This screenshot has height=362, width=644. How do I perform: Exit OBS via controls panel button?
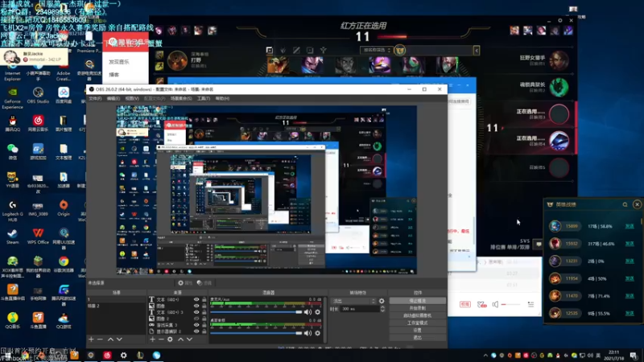(x=417, y=337)
